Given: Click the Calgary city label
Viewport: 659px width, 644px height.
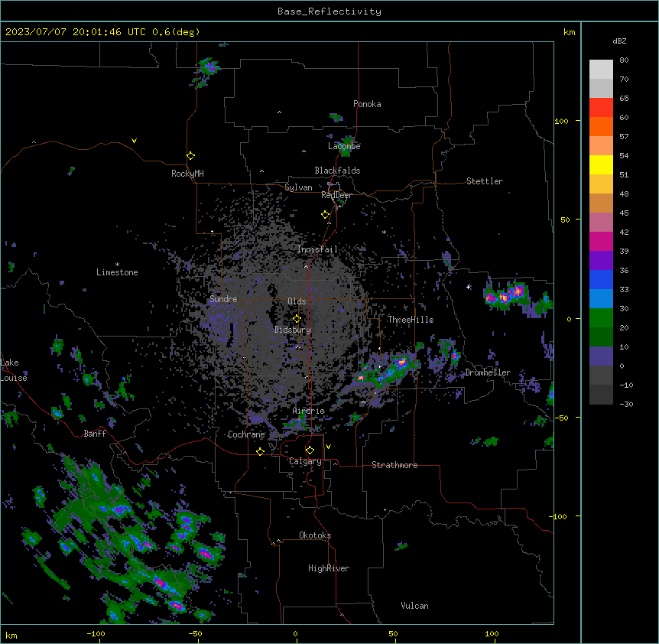Looking at the screenshot, I should coord(305,461).
